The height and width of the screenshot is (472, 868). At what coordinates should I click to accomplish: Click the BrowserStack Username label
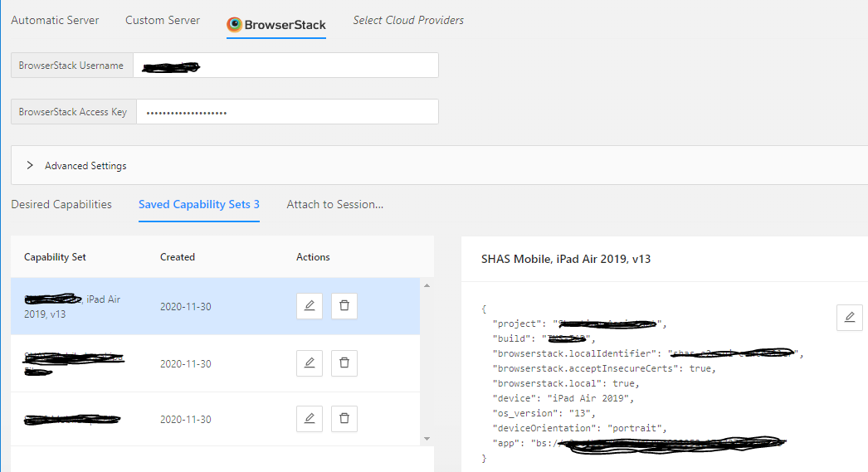coord(71,66)
